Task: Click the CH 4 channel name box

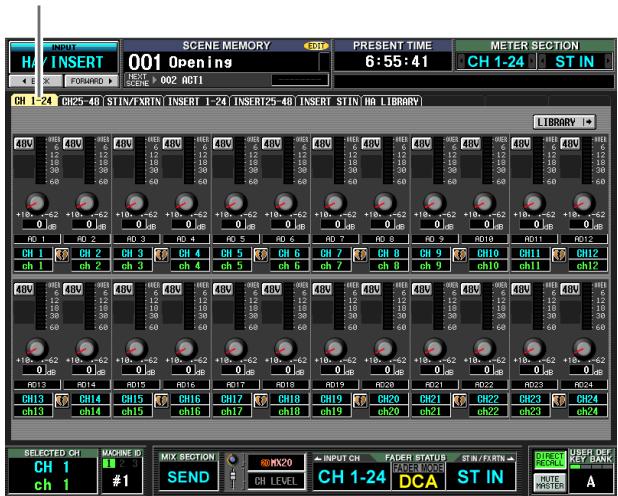Action: pos(190,253)
